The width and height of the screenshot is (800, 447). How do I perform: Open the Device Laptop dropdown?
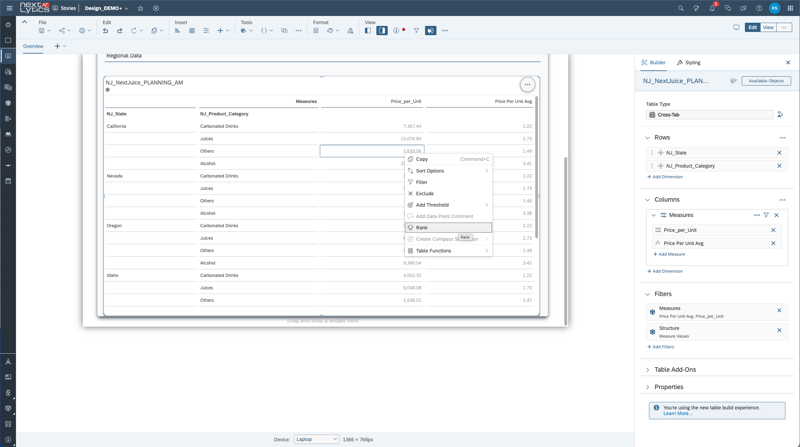click(x=316, y=439)
